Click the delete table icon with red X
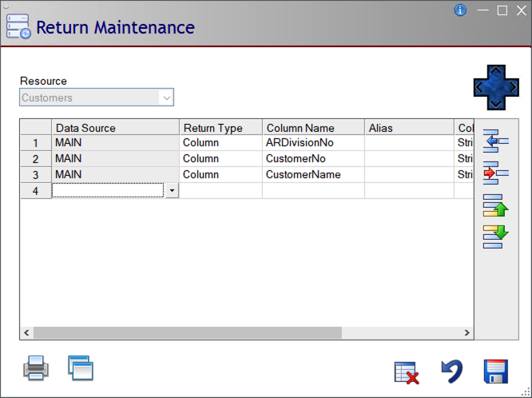 coord(407,372)
